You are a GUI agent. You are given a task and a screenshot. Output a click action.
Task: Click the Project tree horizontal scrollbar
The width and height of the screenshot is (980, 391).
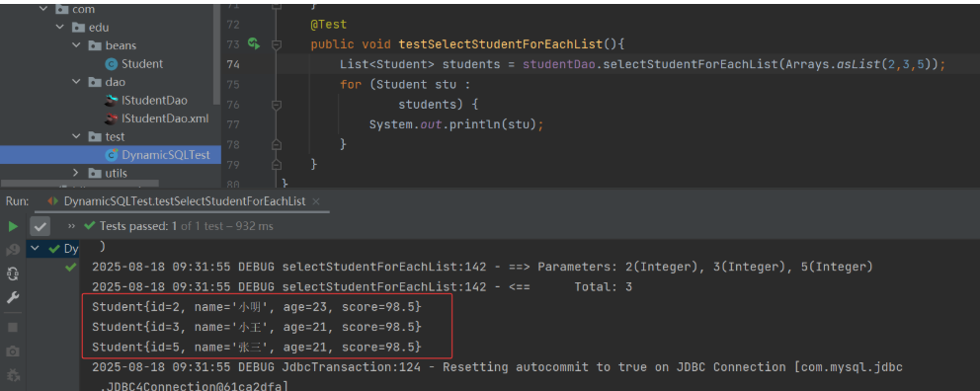point(80,185)
